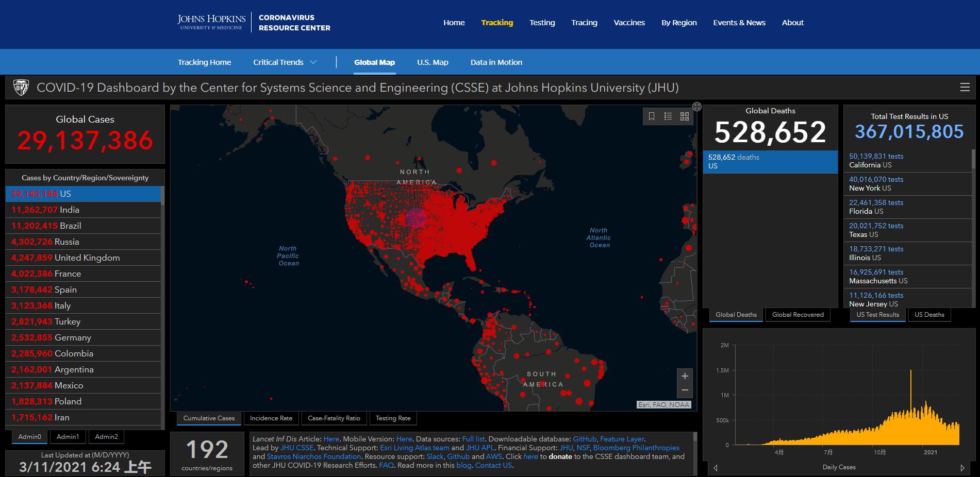Go to previous chart with left arrow
Viewport: 980px width, 477px height.
pos(716,468)
